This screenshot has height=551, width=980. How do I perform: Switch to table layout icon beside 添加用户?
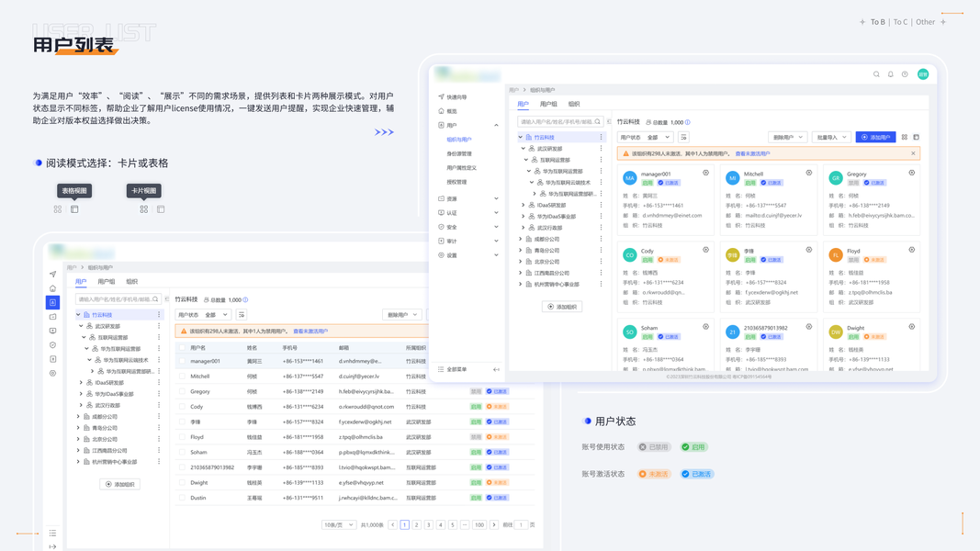click(x=917, y=137)
